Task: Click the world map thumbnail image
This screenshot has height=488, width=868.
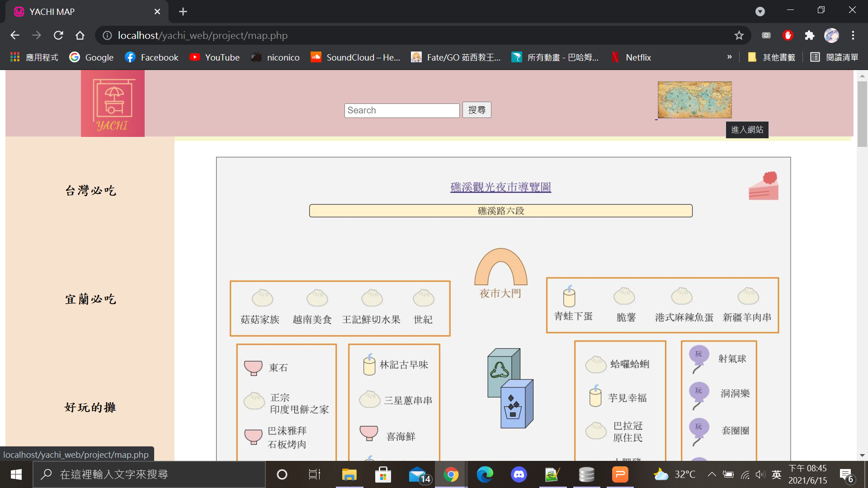Action: point(694,100)
